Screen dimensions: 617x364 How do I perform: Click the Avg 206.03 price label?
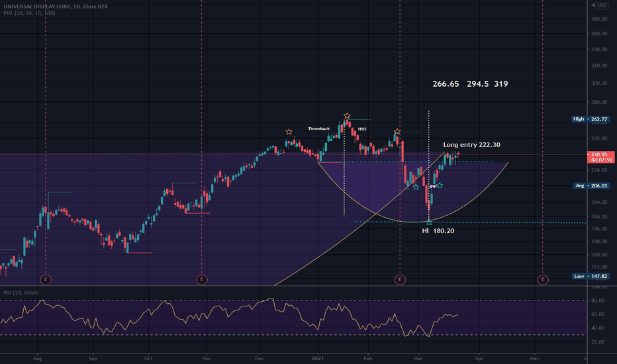pyautogui.click(x=591, y=185)
